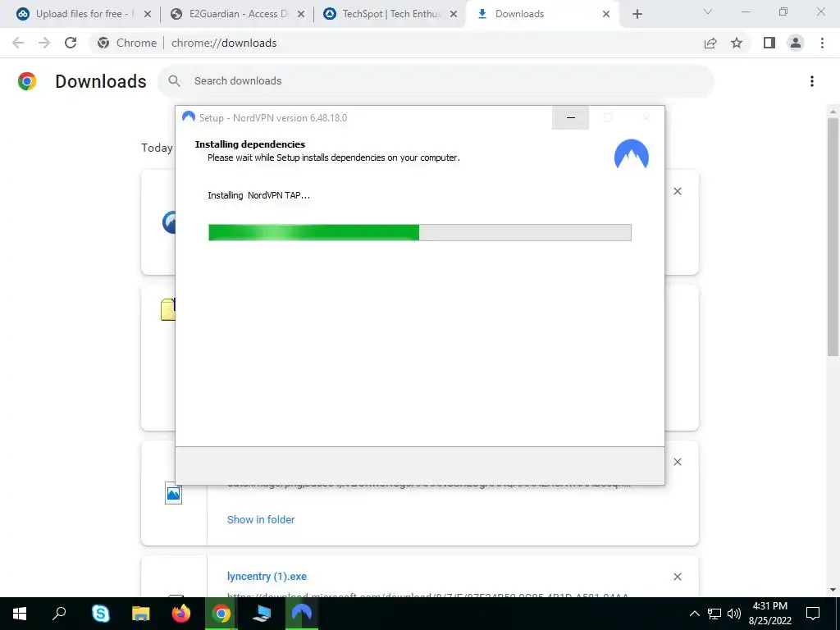
Task: Open the lyncentry (1).exe download link
Action: pyautogui.click(x=267, y=577)
